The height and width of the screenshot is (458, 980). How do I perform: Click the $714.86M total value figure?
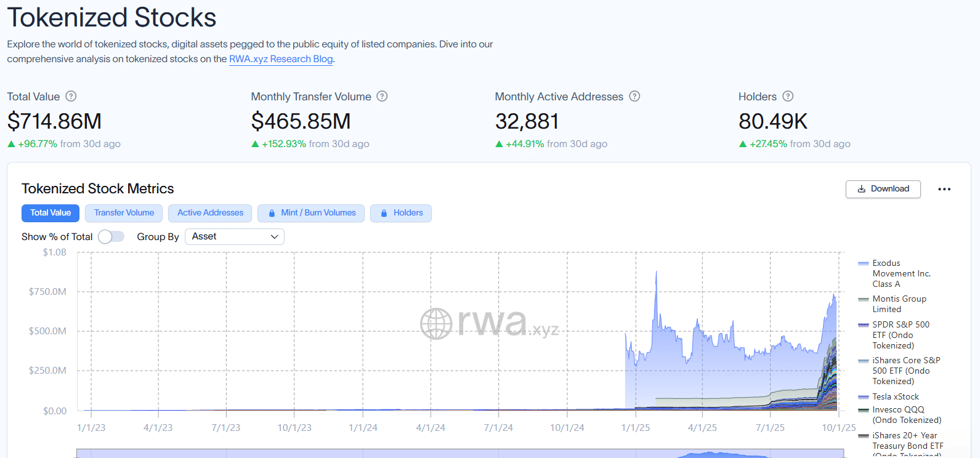click(54, 121)
